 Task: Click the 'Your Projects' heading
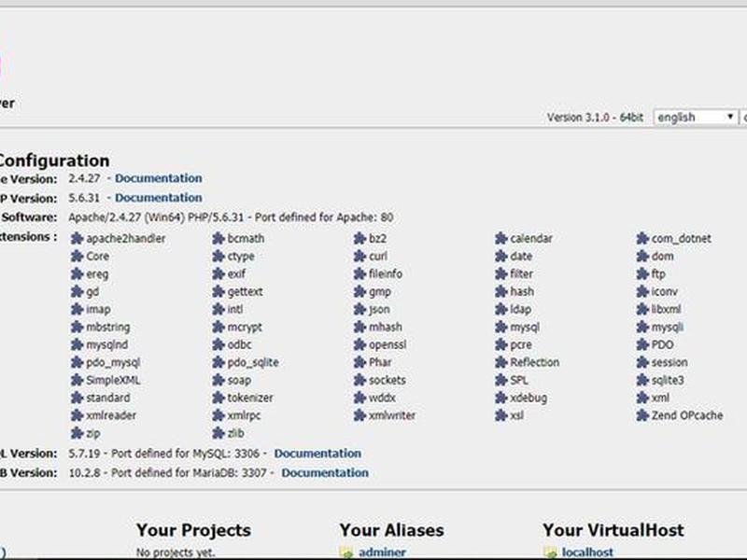pos(193,530)
